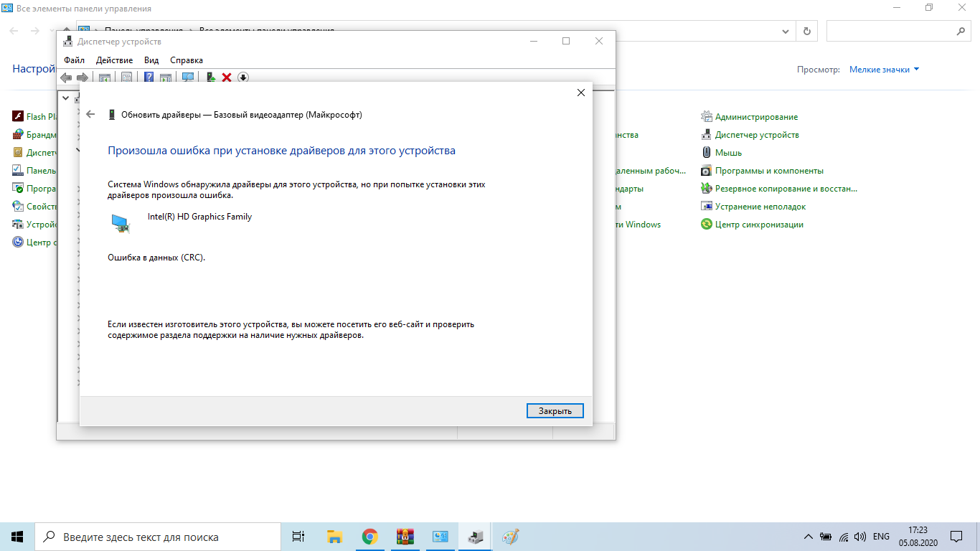Click the Администрирование gear icon

[x=706, y=116]
